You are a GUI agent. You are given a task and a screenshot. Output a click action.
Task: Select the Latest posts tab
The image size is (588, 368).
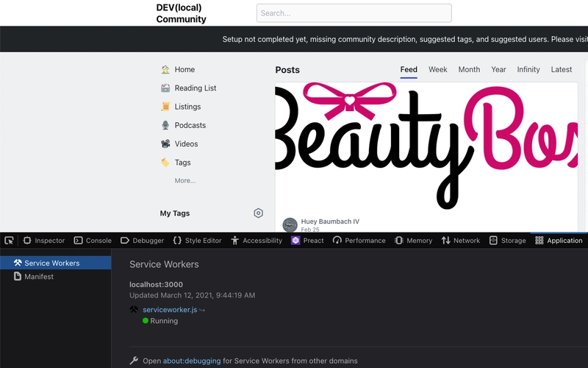pos(562,69)
